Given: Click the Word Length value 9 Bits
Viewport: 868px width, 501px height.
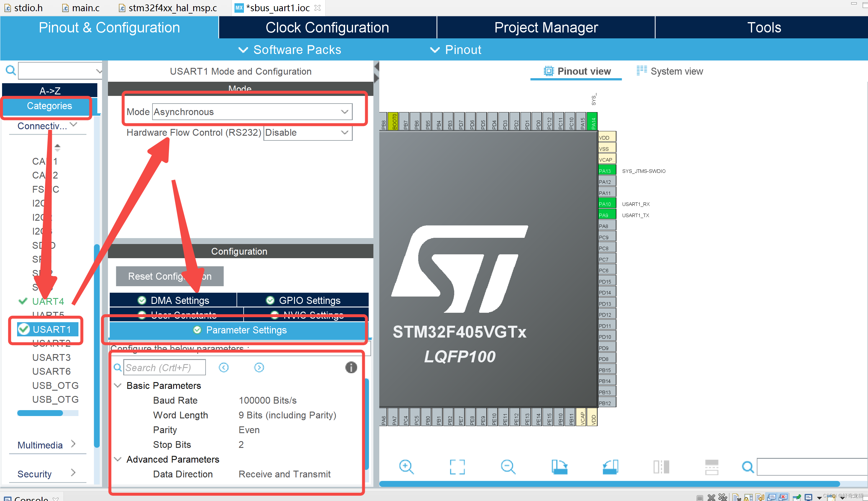Looking at the screenshot, I should click(x=287, y=415).
